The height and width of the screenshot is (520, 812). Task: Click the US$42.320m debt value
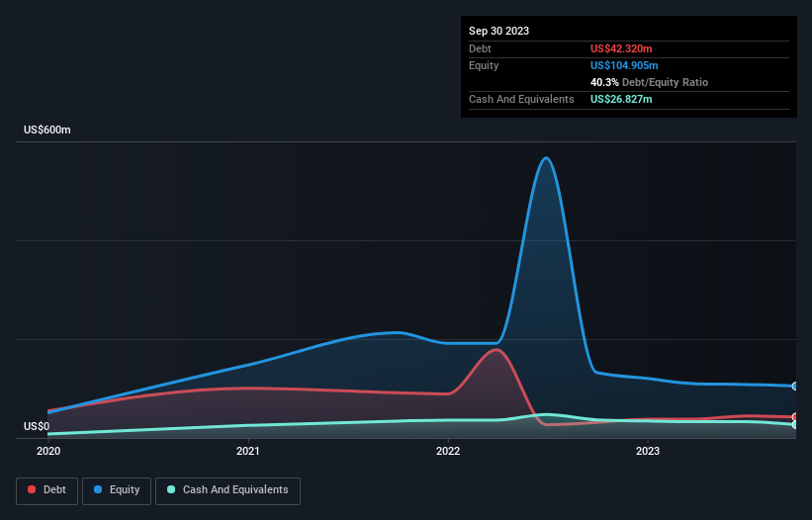tap(621, 48)
